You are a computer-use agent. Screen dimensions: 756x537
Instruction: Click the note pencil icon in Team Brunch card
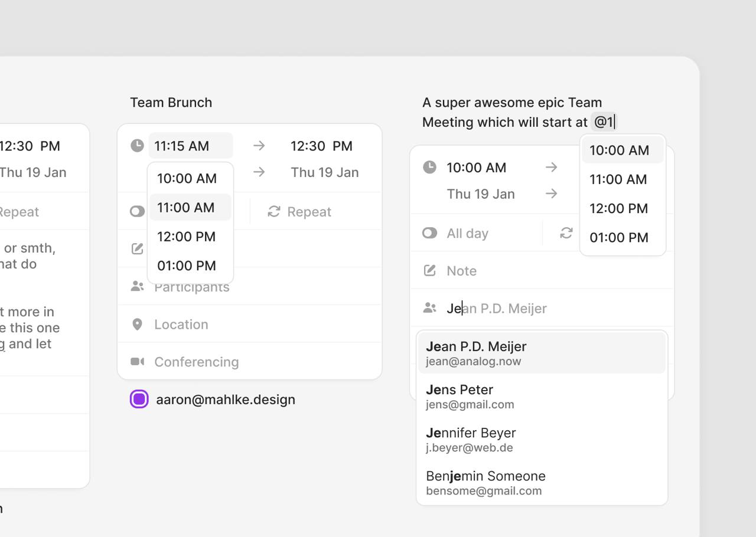137,248
